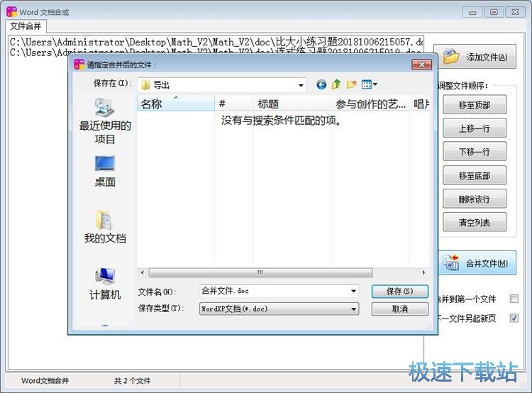Select Desktop (桌面) in places bar
532x393 pixels.
click(105, 172)
